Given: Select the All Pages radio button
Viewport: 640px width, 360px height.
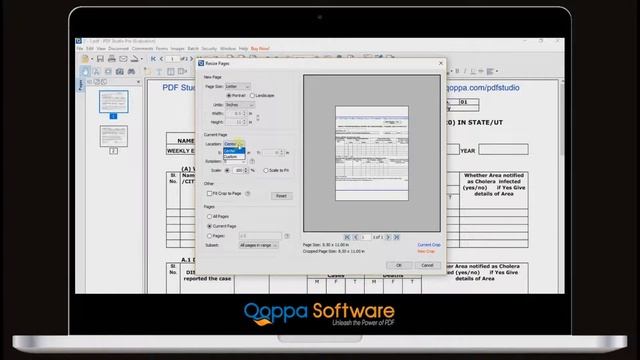Looking at the screenshot, I should point(209,216).
